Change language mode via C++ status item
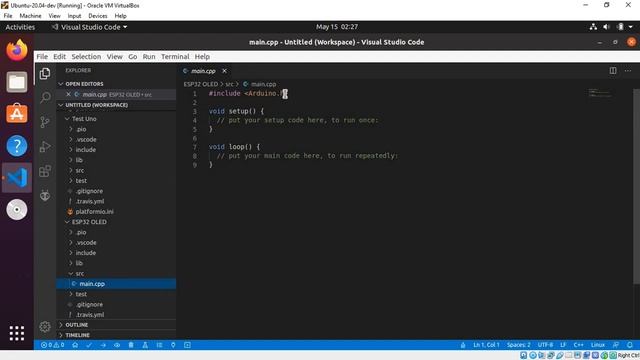 [578, 345]
